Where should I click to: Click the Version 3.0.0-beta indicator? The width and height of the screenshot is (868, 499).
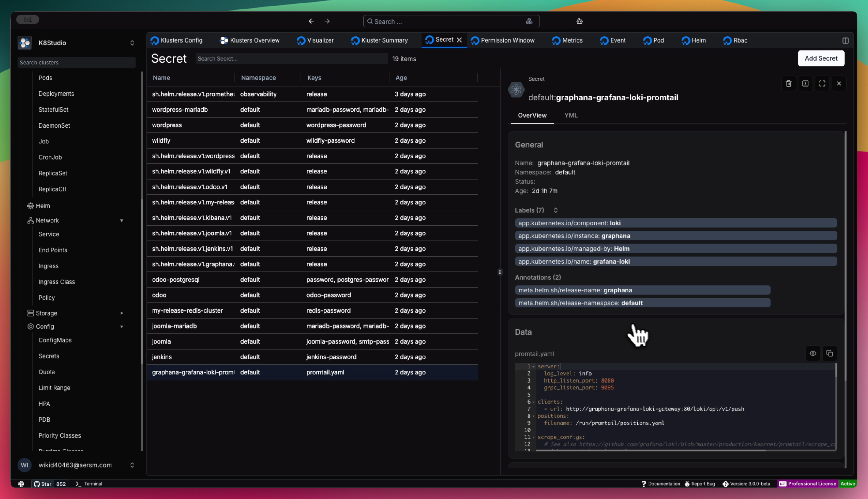tap(746, 484)
